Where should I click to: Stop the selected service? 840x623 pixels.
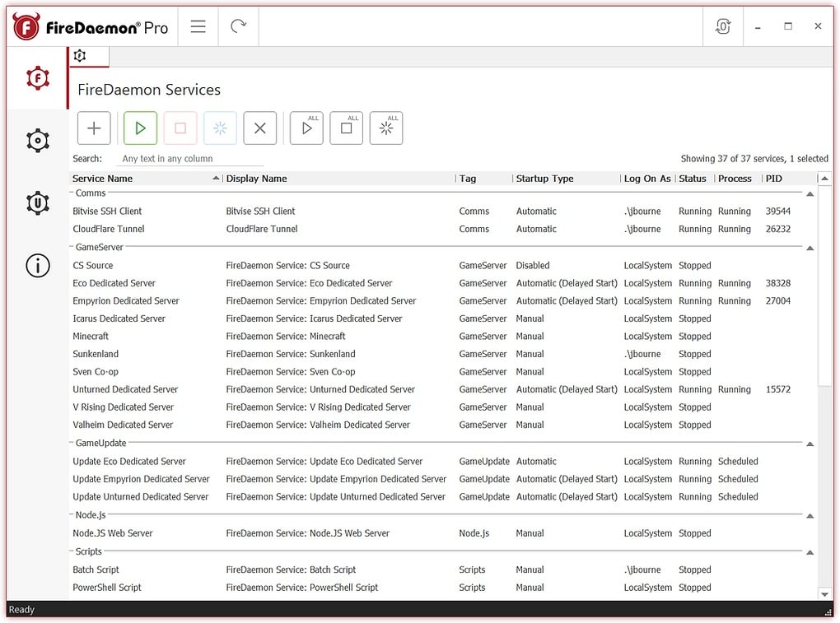[180, 128]
